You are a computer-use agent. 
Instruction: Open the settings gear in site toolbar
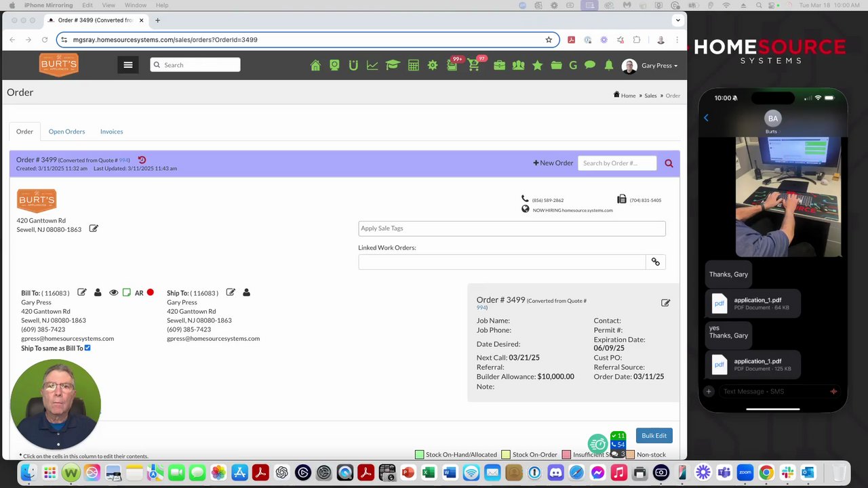pyautogui.click(x=432, y=65)
